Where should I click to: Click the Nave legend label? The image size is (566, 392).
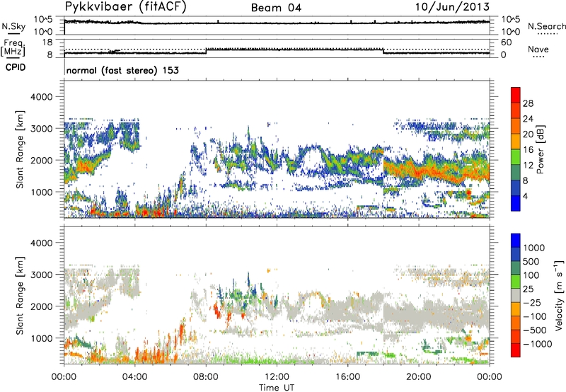pos(538,49)
